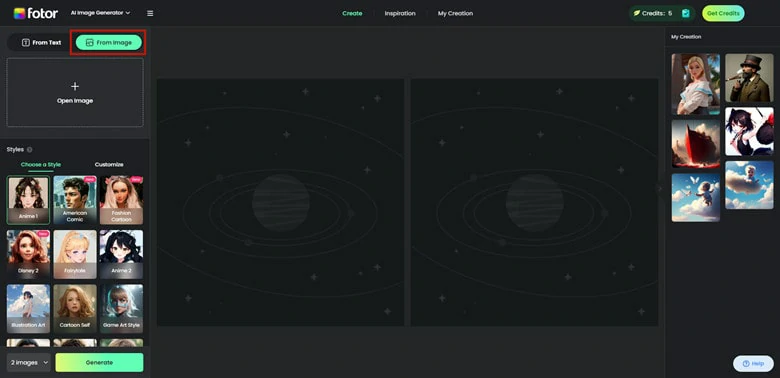The width and height of the screenshot is (780, 378).
Task: Choose the Fairytale style
Action: (x=75, y=254)
